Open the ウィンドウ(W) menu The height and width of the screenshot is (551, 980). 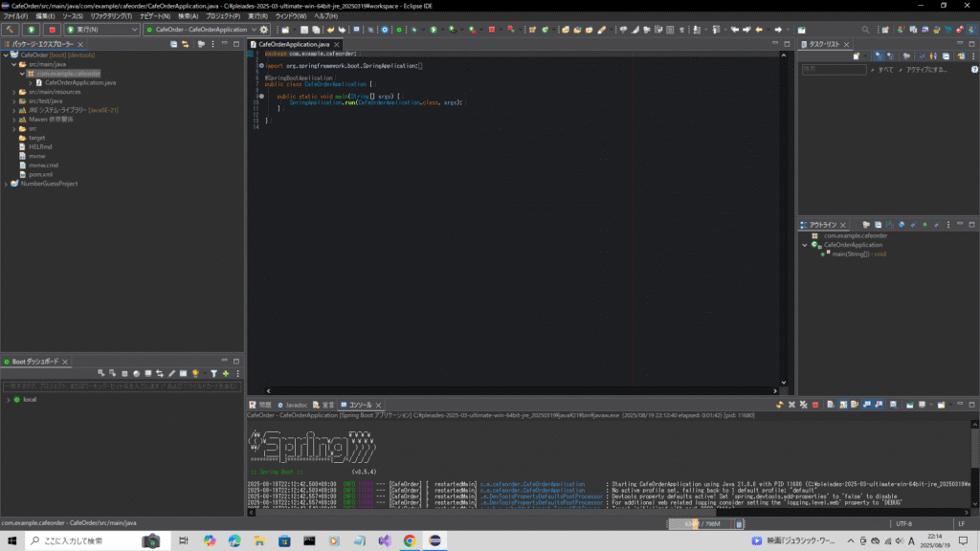click(291, 16)
